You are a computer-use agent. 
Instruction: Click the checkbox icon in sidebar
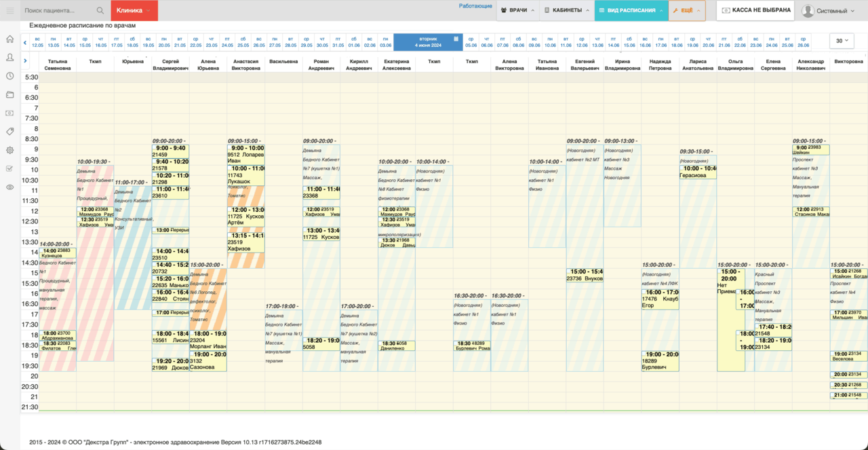pyautogui.click(x=10, y=168)
